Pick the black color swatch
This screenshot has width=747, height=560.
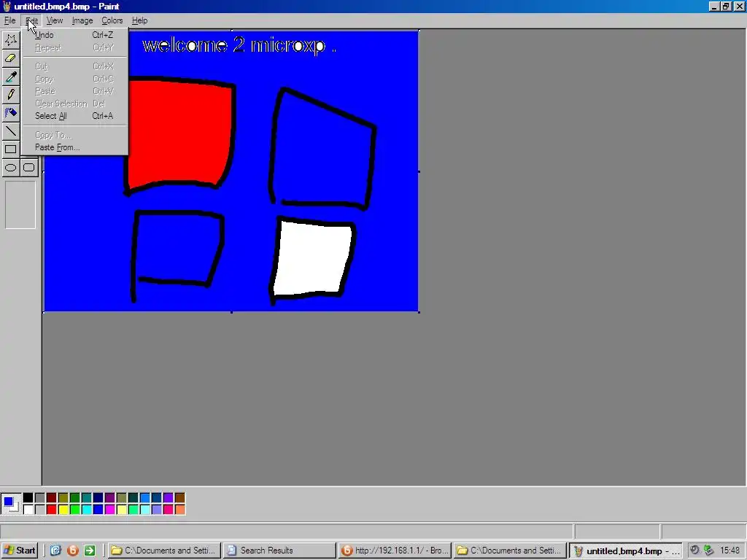point(28,498)
